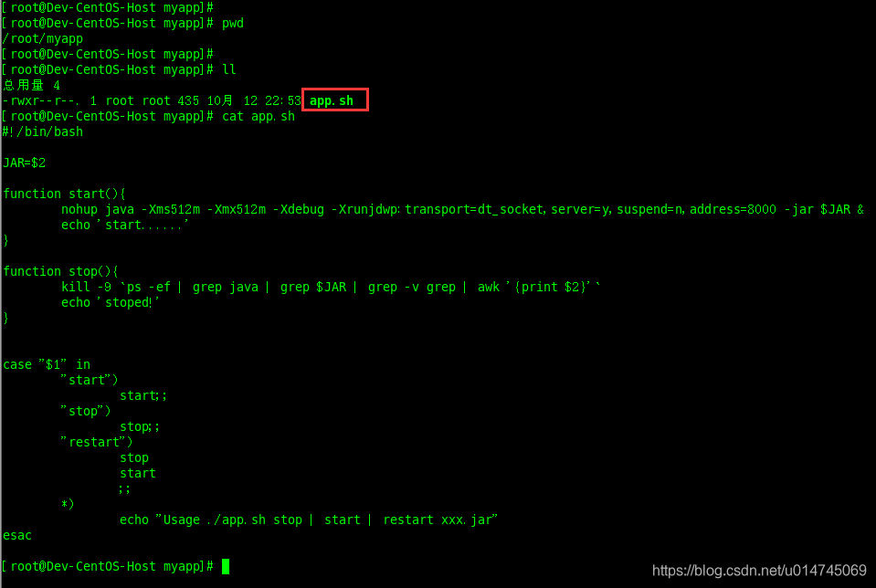Image resolution: width=876 pixels, height=588 pixels.
Task: Click the 'JAR=$2' variable line
Action: (x=24, y=163)
